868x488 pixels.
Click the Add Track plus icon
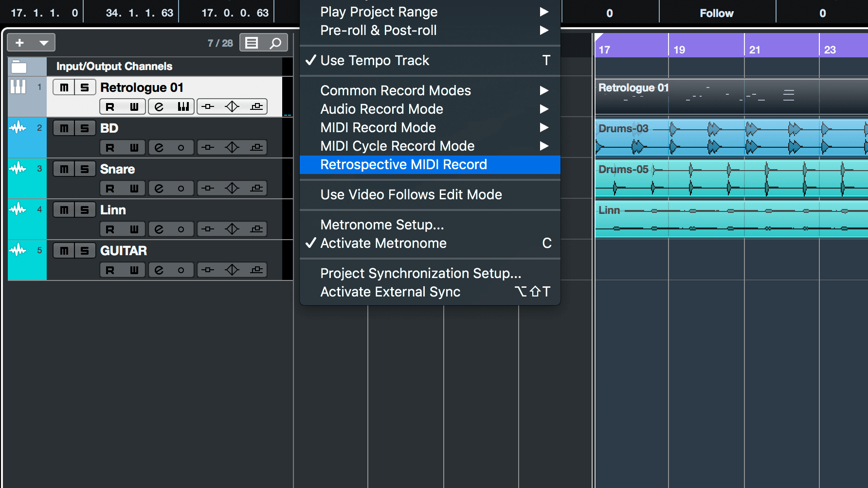(x=20, y=43)
